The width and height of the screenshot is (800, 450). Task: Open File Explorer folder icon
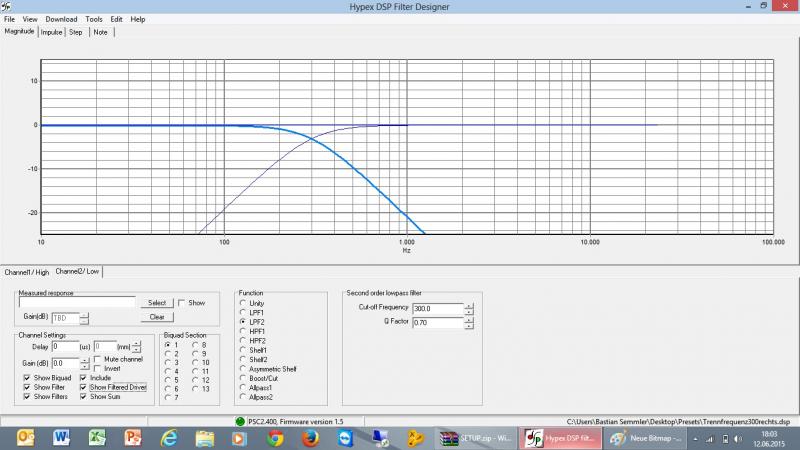pos(205,438)
